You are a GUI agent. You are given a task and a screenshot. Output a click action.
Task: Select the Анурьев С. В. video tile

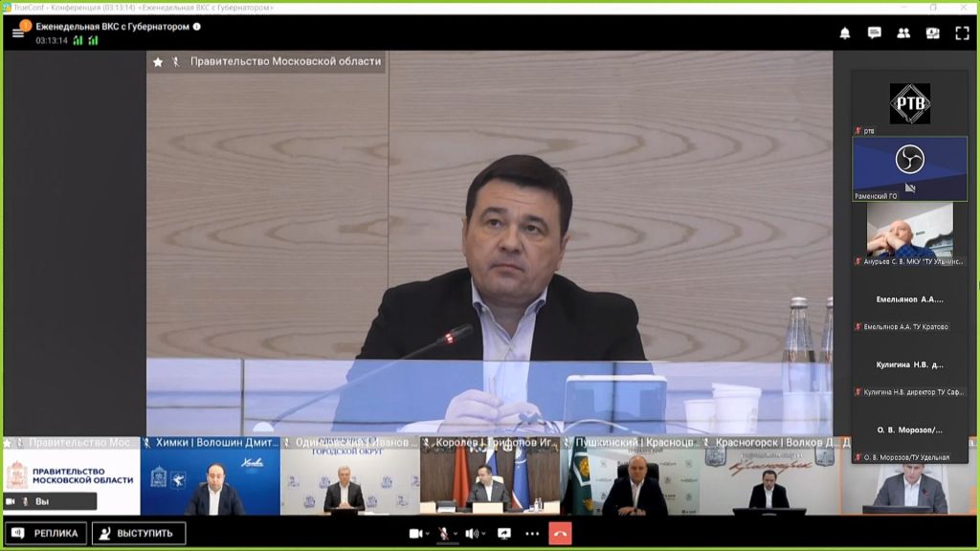click(x=910, y=233)
